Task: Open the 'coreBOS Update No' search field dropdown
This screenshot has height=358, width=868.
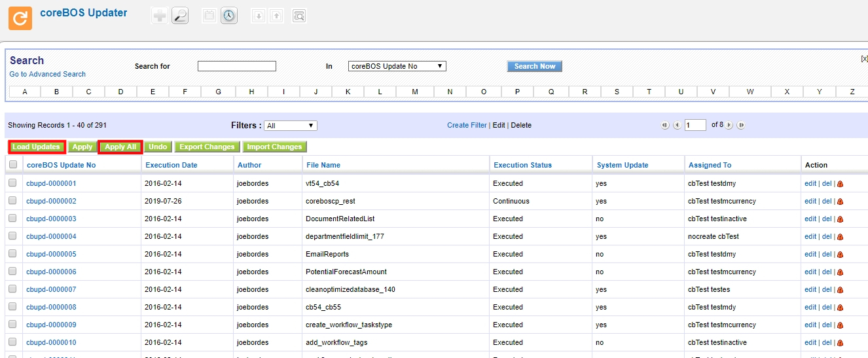Action: click(x=397, y=66)
